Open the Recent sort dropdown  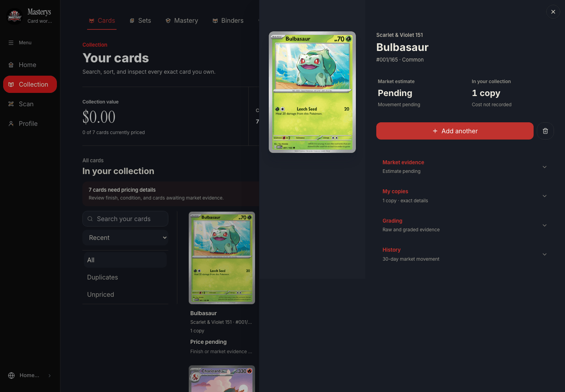pyautogui.click(x=125, y=238)
